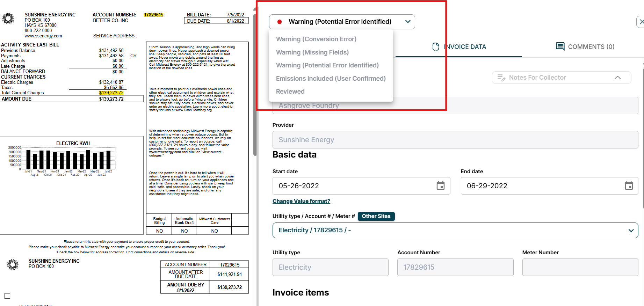This screenshot has height=306, width=644.
Task: Open the Change Value format link
Action: pyautogui.click(x=301, y=201)
